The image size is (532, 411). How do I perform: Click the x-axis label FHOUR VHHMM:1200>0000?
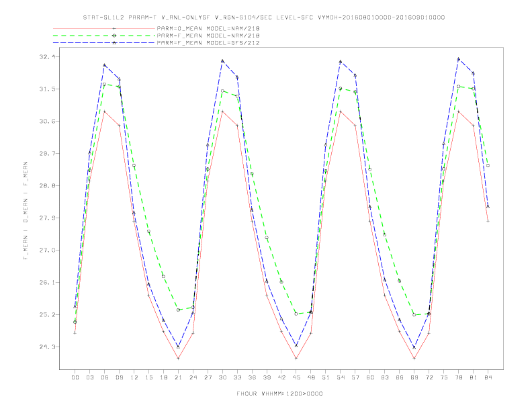pyautogui.click(x=279, y=394)
